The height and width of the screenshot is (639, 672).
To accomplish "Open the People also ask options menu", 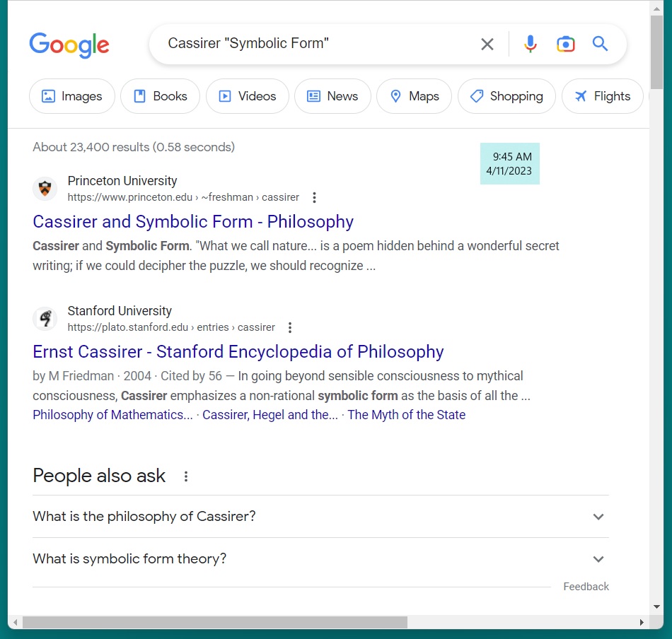I will pos(186,476).
